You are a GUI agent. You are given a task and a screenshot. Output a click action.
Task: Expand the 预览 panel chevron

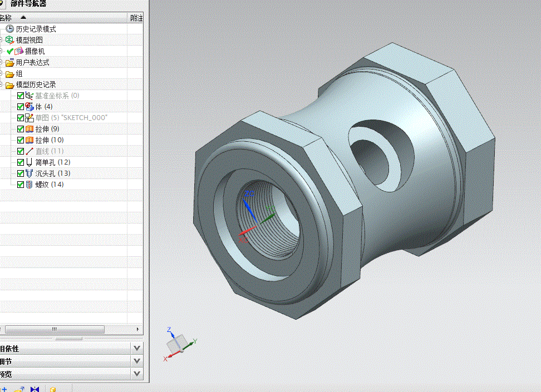(136, 374)
